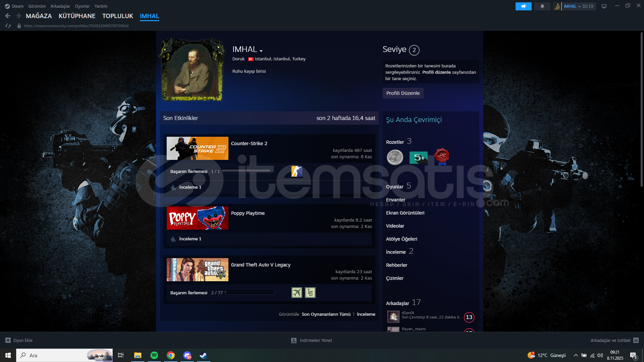Open the Görünüm menu

37,6
